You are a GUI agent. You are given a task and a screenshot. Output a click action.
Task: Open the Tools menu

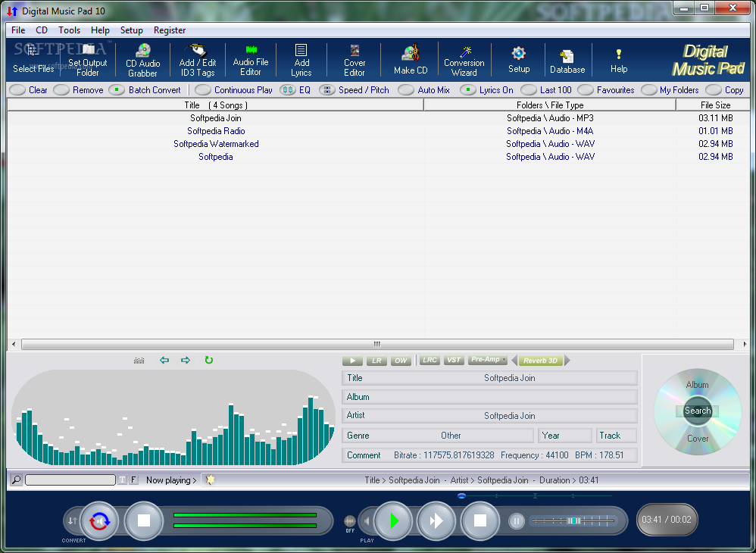70,30
